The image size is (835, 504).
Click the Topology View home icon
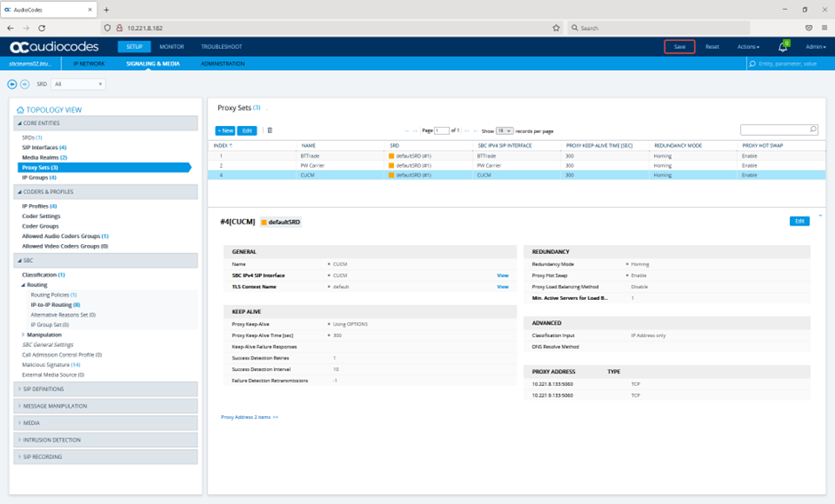click(x=20, y=110)
